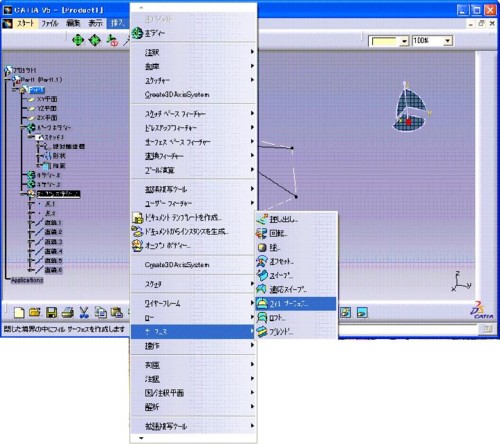Viewport: 500px width, 444px height.
Task: Expand the ワイヤーフレーム submenu
Action: (193, 303)
